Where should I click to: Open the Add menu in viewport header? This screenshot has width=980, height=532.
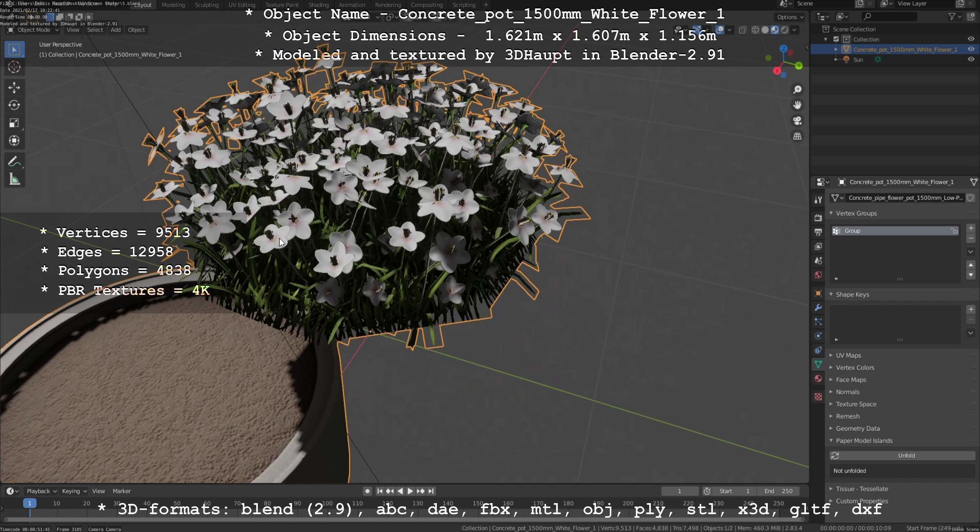point(116,30)
